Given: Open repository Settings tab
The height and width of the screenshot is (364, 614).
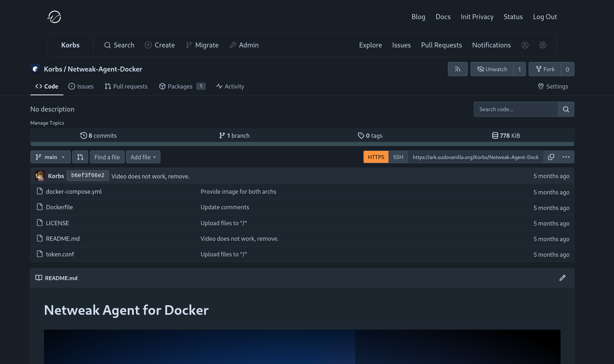Looking at the screenshot, I should [553, 86].
